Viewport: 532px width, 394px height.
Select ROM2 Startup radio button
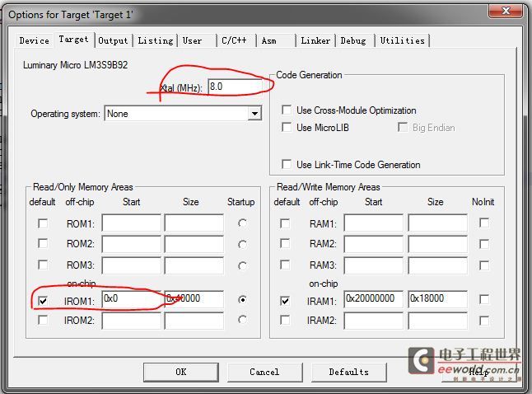[242, 244]
